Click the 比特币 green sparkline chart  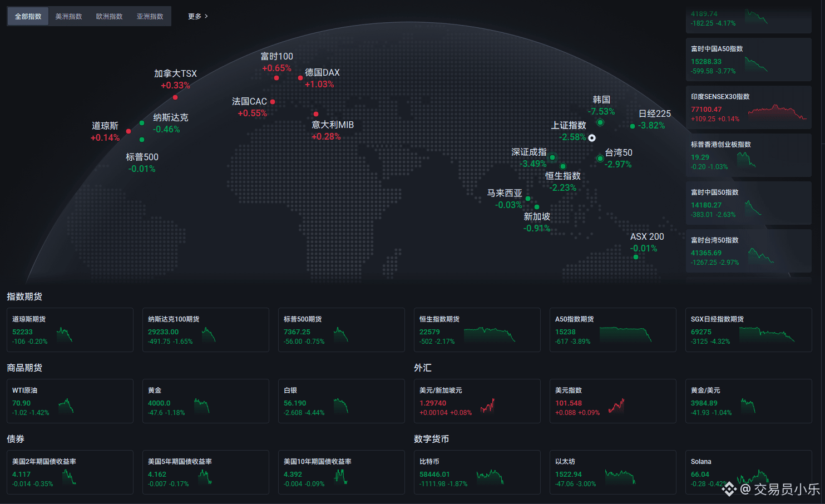click(490, 477)
